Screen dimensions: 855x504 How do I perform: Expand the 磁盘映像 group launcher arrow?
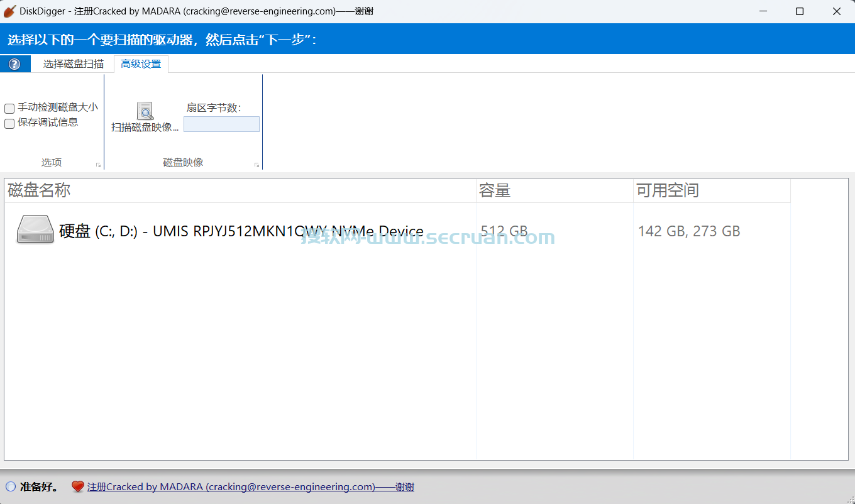pyautogui.click(x=256, y=165)
